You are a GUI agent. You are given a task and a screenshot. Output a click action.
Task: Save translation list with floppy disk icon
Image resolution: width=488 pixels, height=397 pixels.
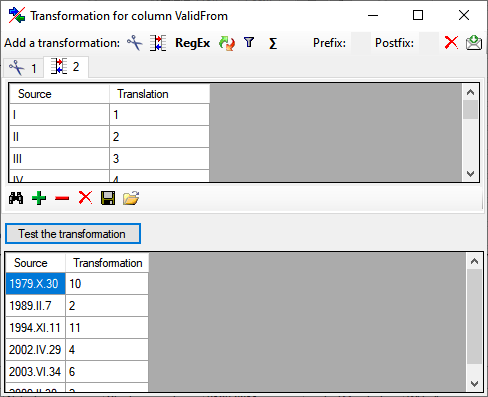(x=108, y=198)
